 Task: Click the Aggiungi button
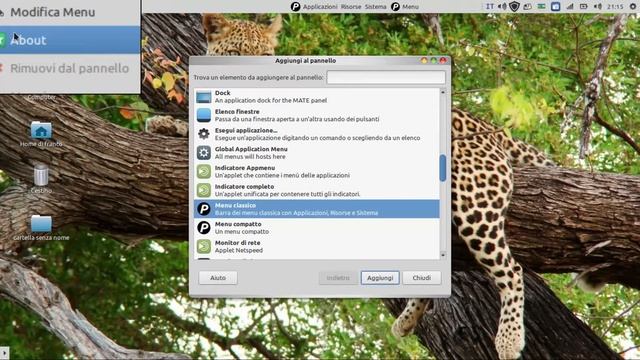[x=380, y=278]
